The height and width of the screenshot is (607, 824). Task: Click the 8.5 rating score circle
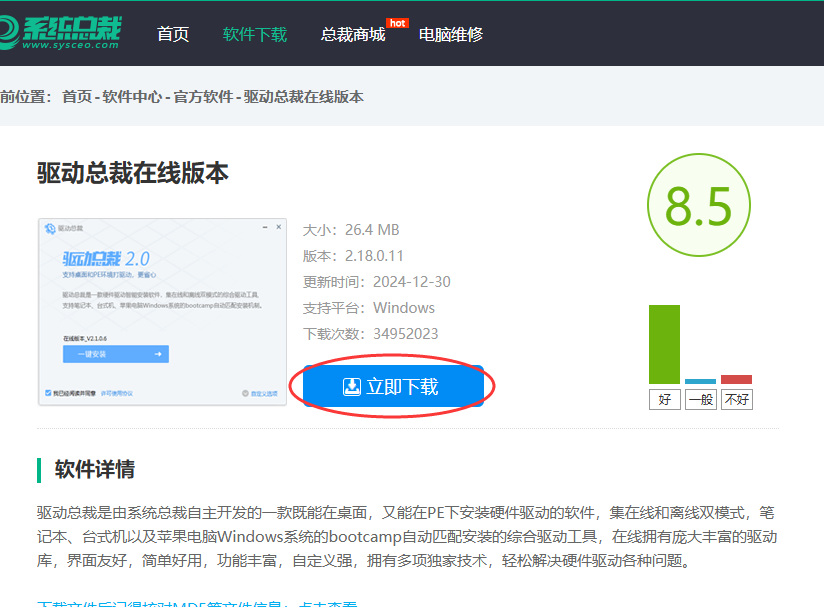point(699,207)
